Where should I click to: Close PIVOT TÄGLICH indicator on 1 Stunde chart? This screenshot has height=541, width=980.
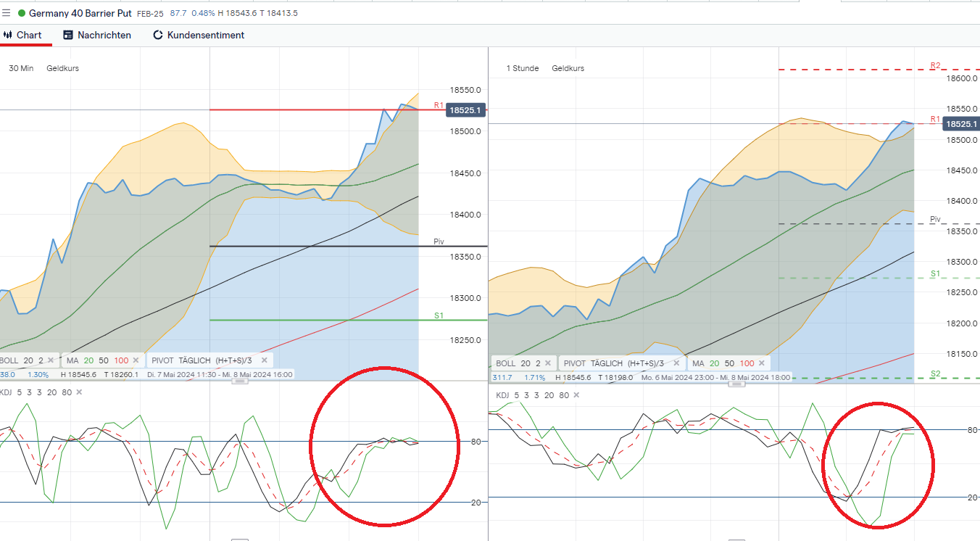676,363
